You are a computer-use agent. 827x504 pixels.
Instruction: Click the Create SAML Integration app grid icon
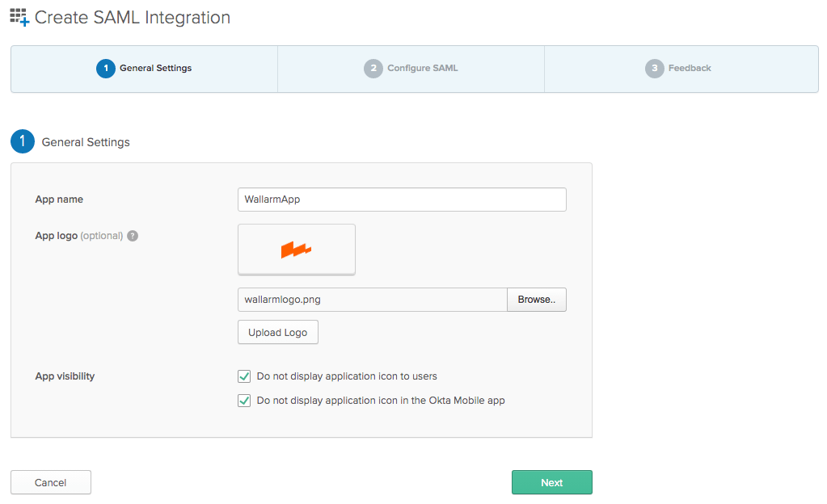19,17
